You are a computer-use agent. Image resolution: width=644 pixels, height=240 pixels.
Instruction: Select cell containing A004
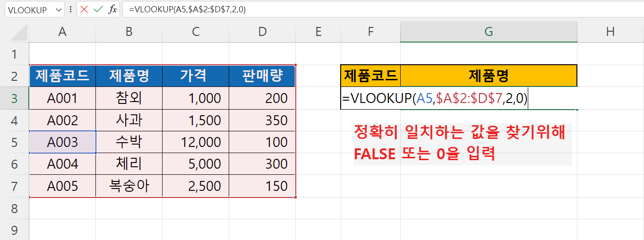(x=62, y=164)
